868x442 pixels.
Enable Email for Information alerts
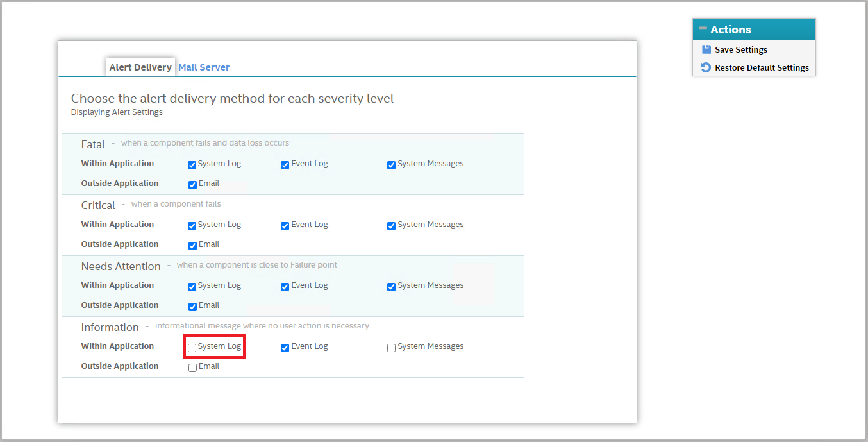(x=192, y=368)
